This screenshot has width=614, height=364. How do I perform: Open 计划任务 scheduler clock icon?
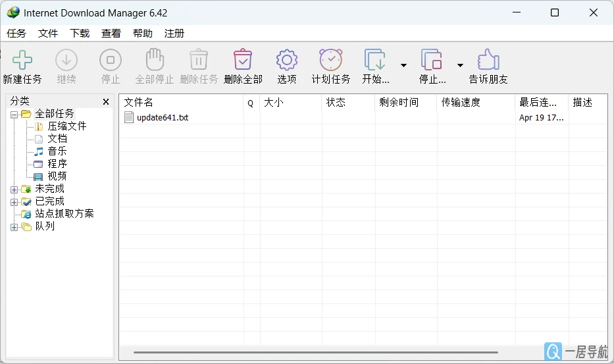click(331, 59)
